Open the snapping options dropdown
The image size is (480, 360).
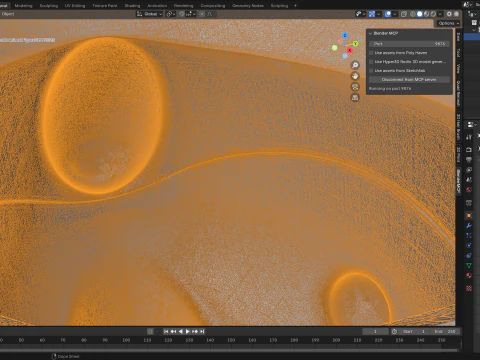click(191, 14)
